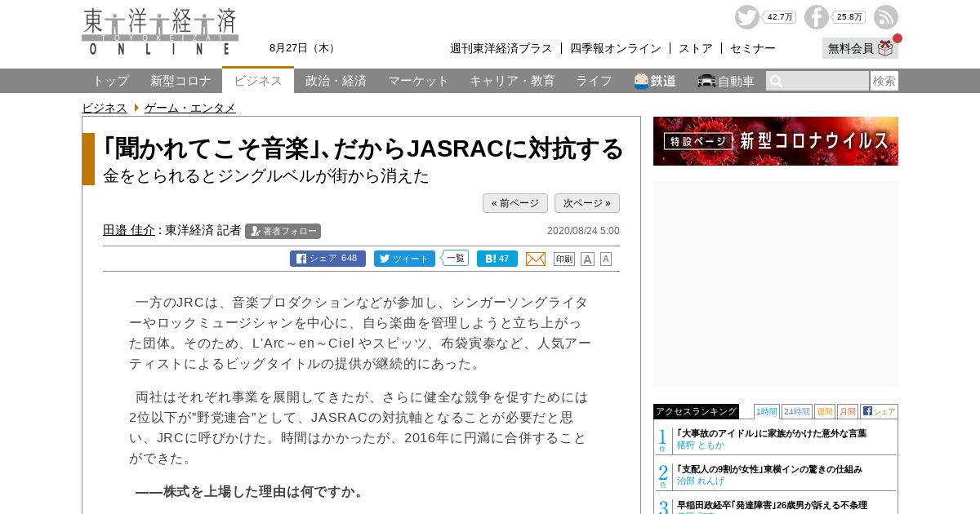Open the Facebook icon in header

tap(816, 17)
